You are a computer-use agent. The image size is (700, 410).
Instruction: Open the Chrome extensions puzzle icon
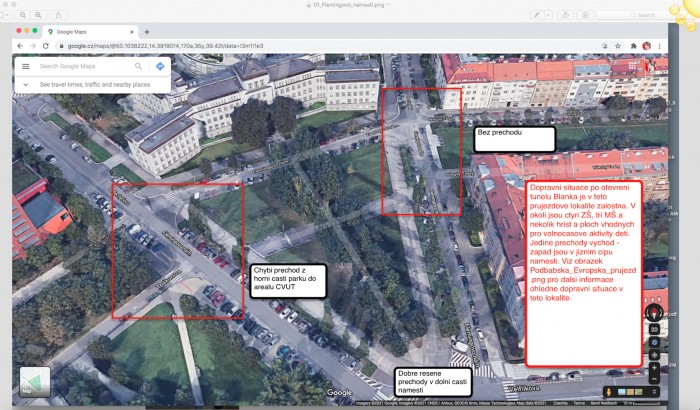point(633,46)
